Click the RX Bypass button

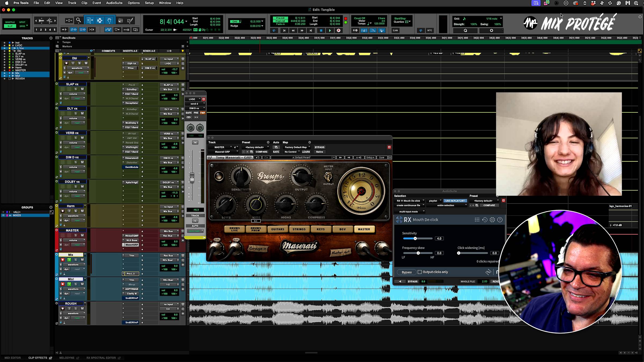pyautogui.click(x=407, y=272)
